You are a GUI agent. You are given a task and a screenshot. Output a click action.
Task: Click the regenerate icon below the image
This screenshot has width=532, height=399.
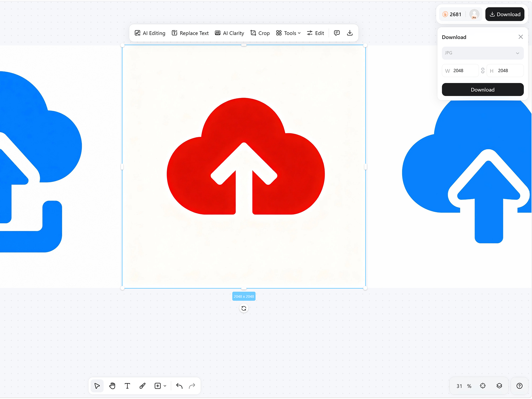[244, 308]
